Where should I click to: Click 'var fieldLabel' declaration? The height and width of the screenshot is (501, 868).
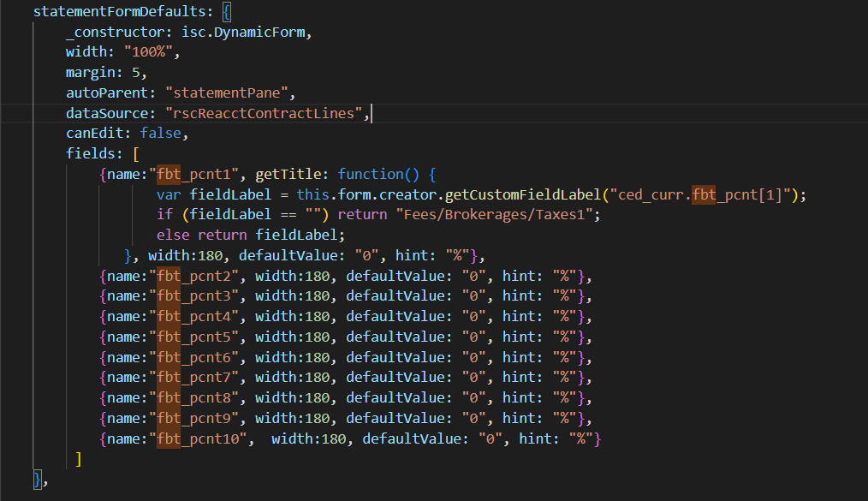214,195
